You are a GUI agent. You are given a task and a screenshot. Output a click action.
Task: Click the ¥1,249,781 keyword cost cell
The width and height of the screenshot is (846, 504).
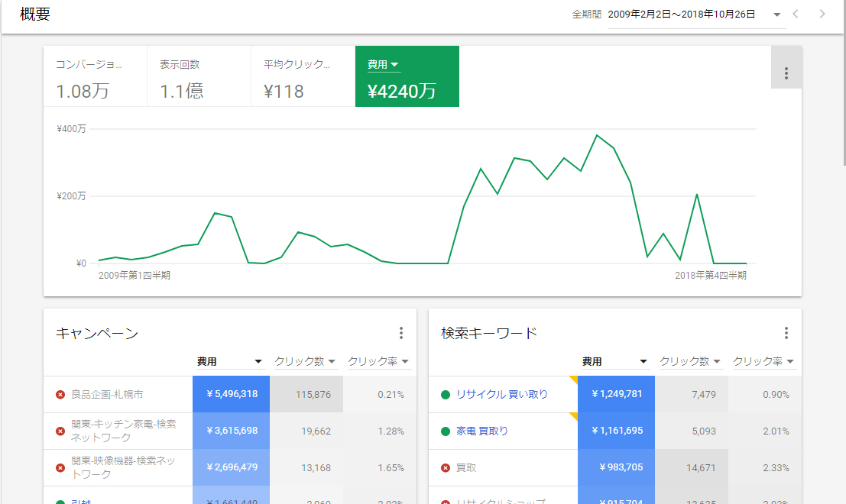[616, 394]
